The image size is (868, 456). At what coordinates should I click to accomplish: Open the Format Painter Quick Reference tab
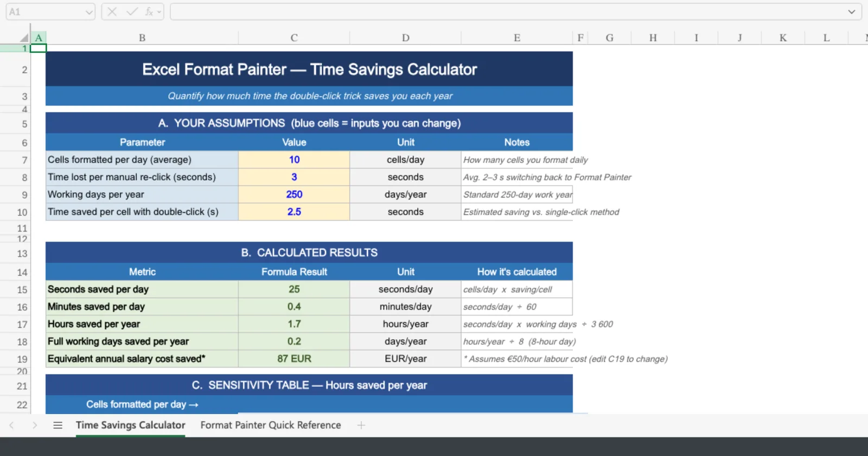[x=271, y=426]
